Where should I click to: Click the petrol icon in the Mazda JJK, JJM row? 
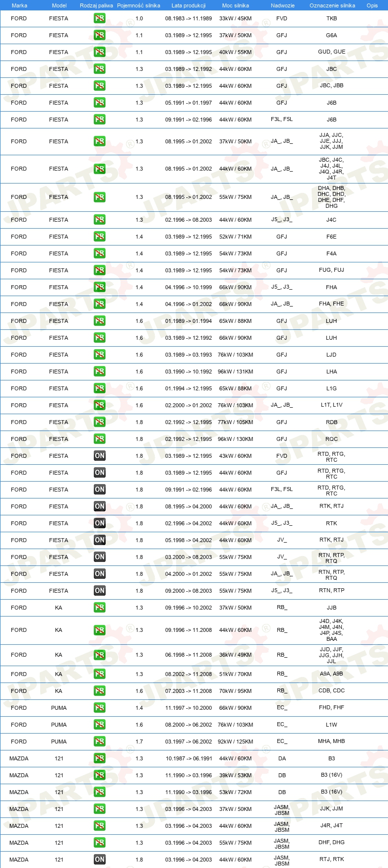100,809
